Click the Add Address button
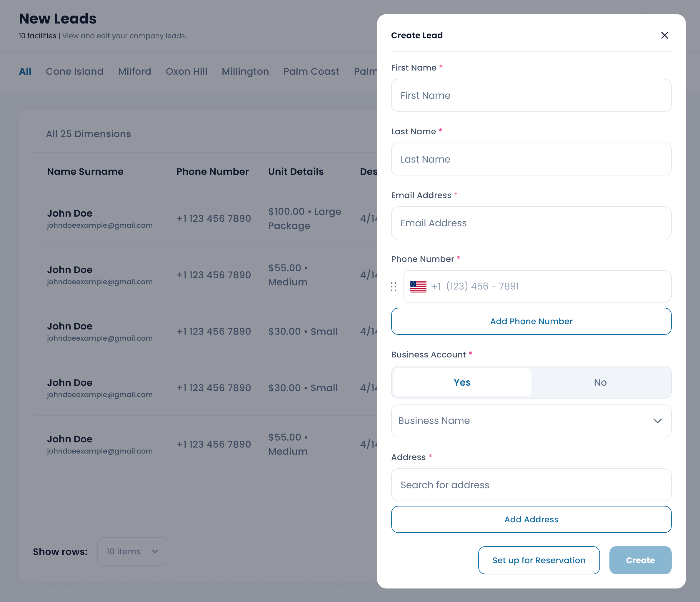700x602 pixels. click(531, 519)
